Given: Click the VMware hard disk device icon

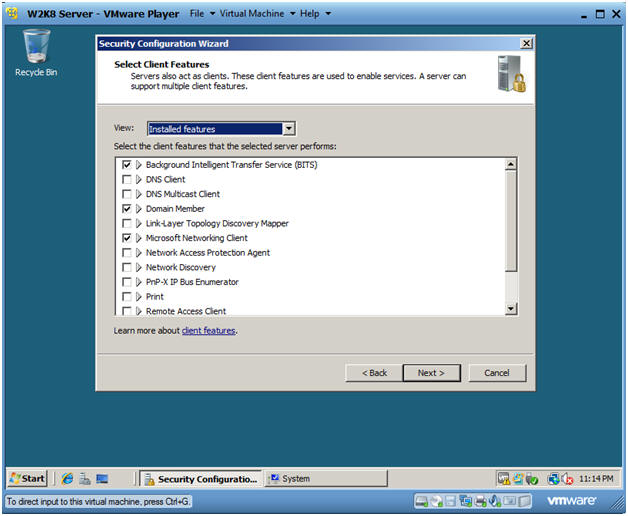Looking at the screenshot, I should point(421,501).
